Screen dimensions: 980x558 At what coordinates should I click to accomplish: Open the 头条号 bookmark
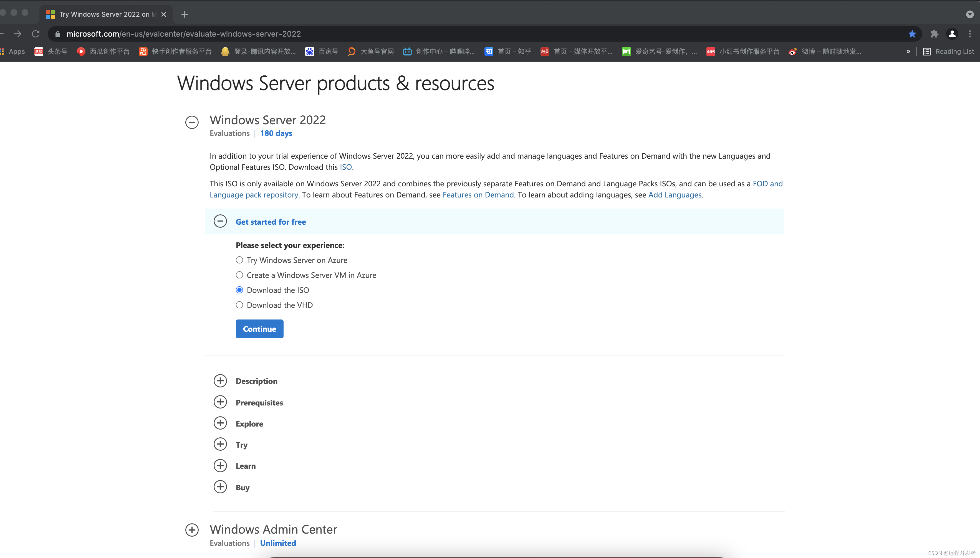(50, 51)
